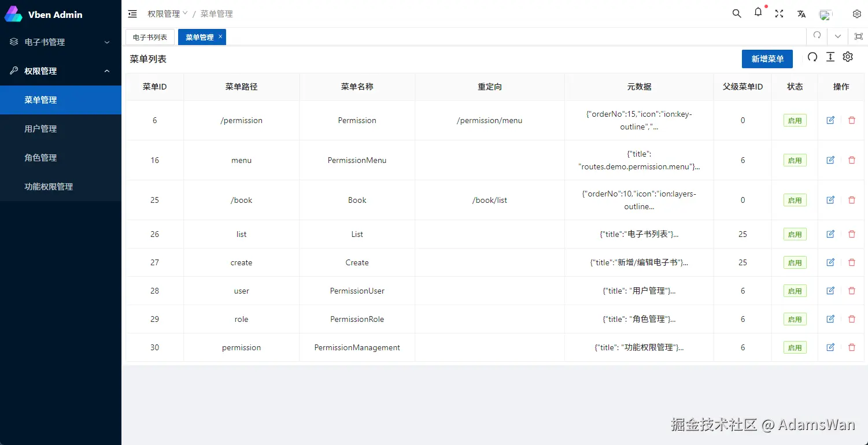Delete the PermissionMenu row
Screen dimensions: 868x445
click(851, 160)
